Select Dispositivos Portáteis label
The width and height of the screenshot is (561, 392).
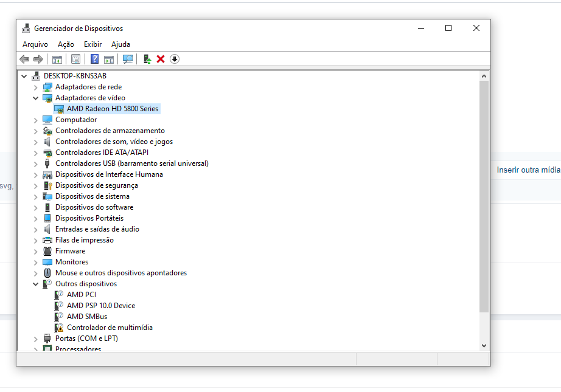click(x=89, y=218)
